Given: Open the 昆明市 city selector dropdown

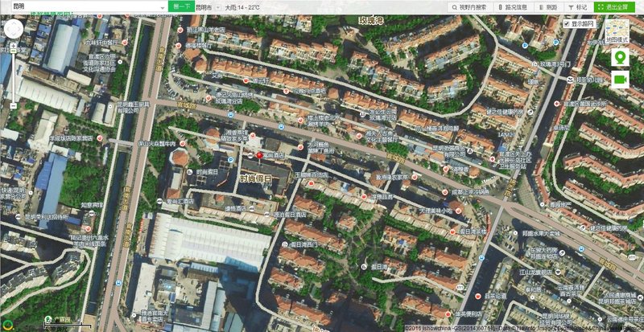Looking at the screenshot, I should click(208, 6).
